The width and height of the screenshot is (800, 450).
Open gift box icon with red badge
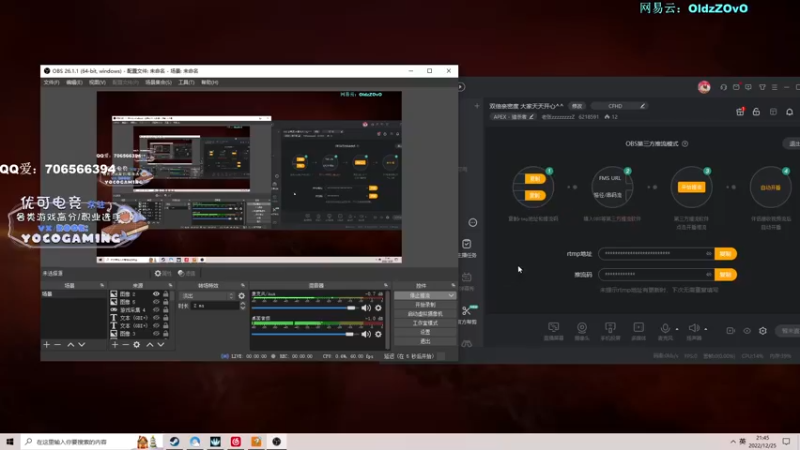point(740,112)
